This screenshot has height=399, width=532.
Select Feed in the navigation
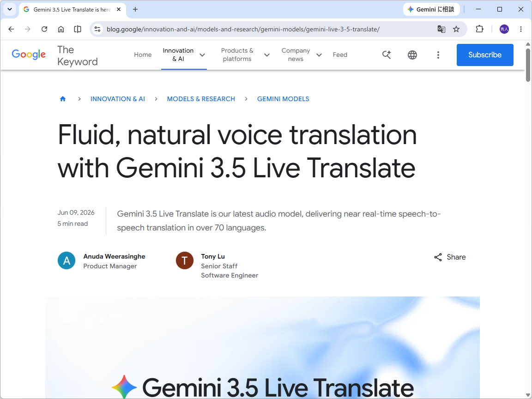point(340,54)
